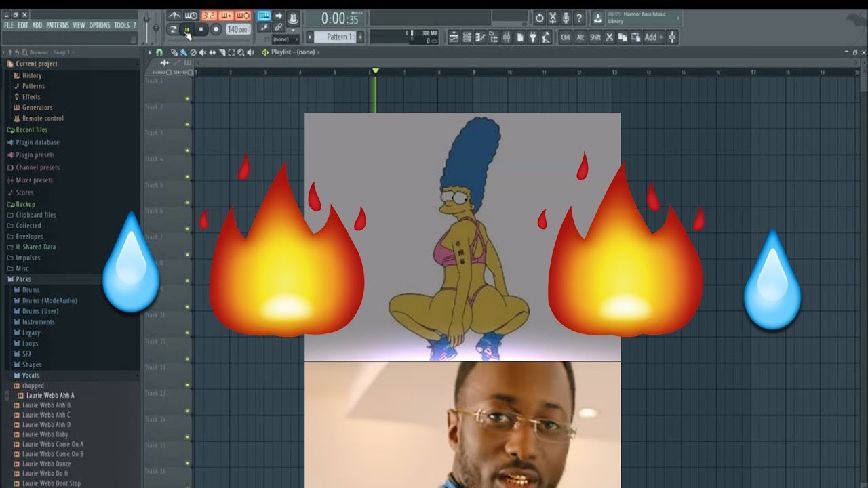Image resolution: width=868 pixels, height=488 pixels.
Task: Adjust the main pitch slider
Action: click(156, 28)
